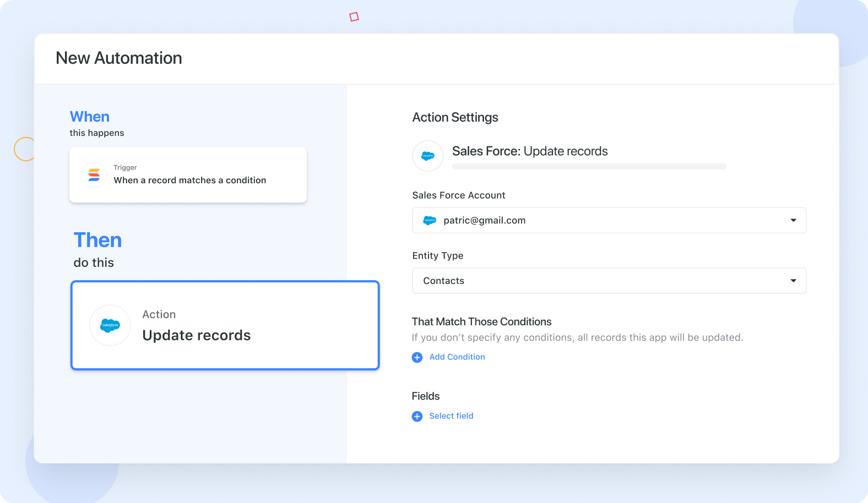Viewport: 868px width, 503px height.
Task: Click the 'New Automation' title
Action: click(119, 58)
